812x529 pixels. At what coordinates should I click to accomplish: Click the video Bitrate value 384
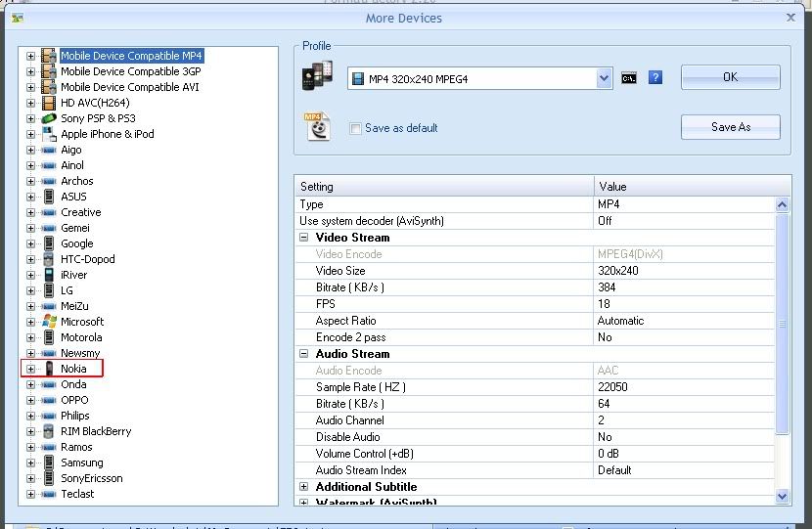[607, 287]
